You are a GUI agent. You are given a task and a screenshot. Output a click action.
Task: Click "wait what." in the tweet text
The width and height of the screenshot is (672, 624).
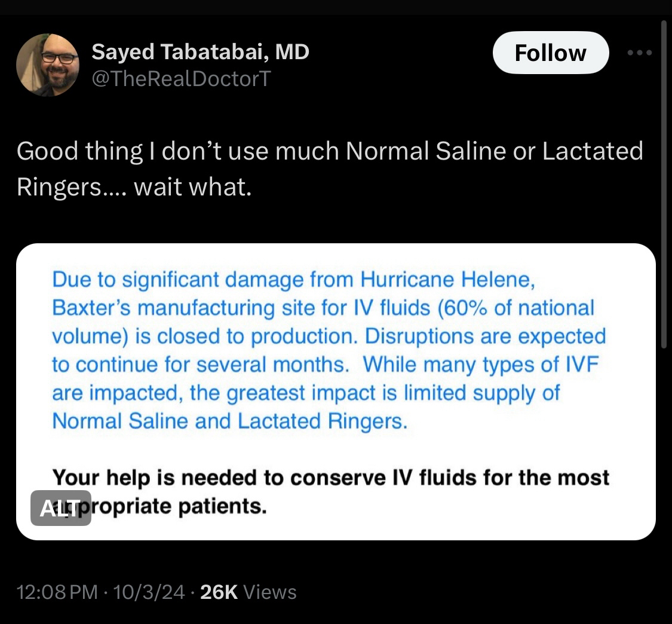click(190, 187)
